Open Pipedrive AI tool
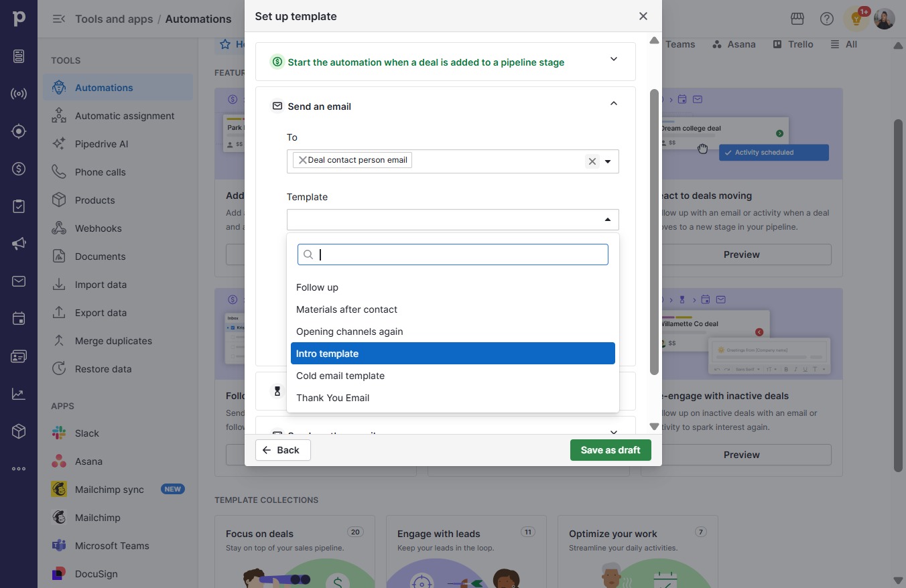This screenshot has width=906, height=588. click(x=118, y=144)
